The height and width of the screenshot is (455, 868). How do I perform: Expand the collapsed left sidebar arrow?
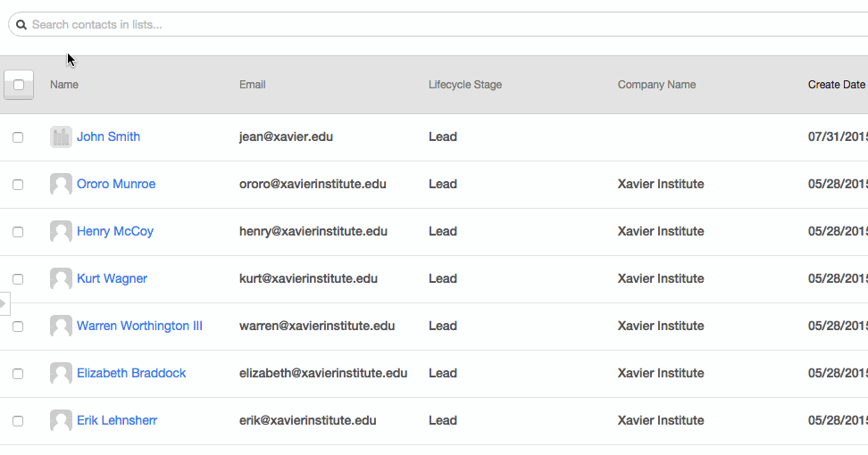pos(4,303)
